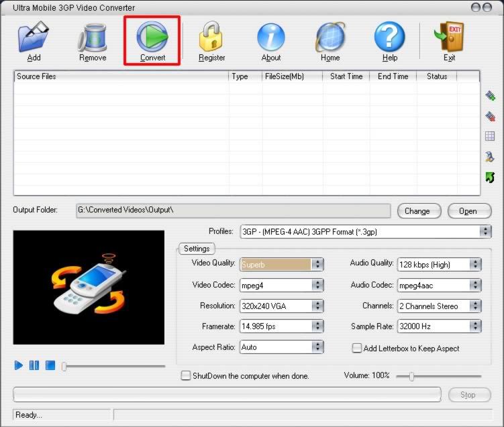This screenshot has width=504, height=427.
Task: Expand the Framerate dropdown
Action: tap(282, 326)
